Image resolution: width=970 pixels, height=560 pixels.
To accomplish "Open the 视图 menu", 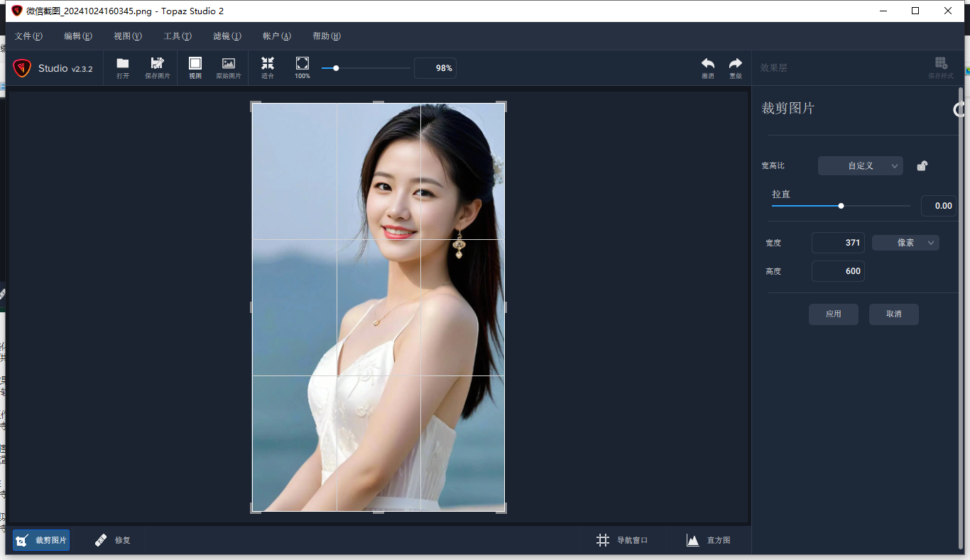I will point(128,36).
